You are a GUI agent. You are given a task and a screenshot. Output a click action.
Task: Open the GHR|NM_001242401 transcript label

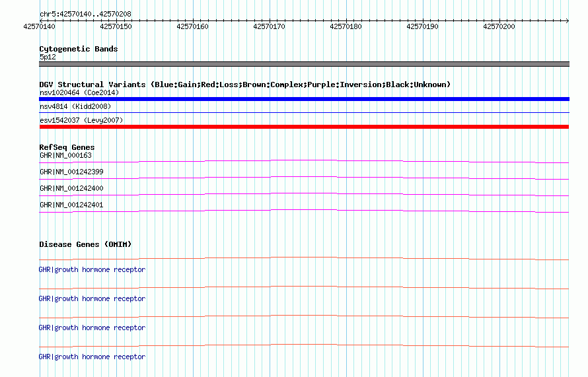click(71, 205)
